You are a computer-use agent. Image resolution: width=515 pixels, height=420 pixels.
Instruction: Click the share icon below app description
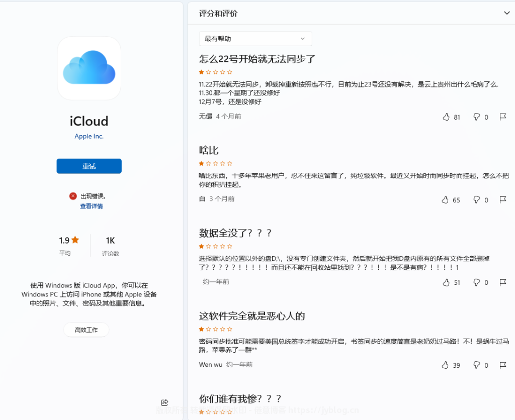tap(164, 402)
